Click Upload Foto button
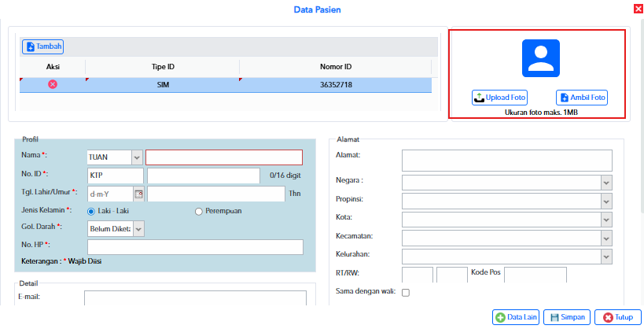 (x=499, y=98)
